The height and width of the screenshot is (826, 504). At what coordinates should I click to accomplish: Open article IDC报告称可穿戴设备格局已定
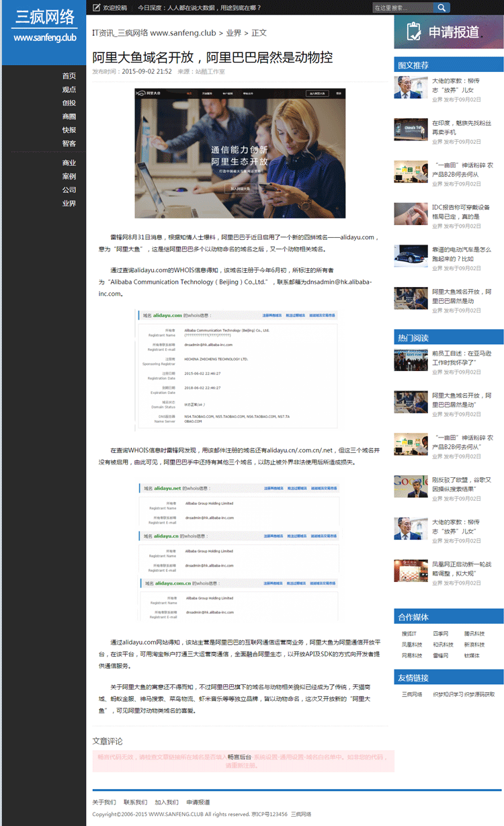tap(461, 212)
